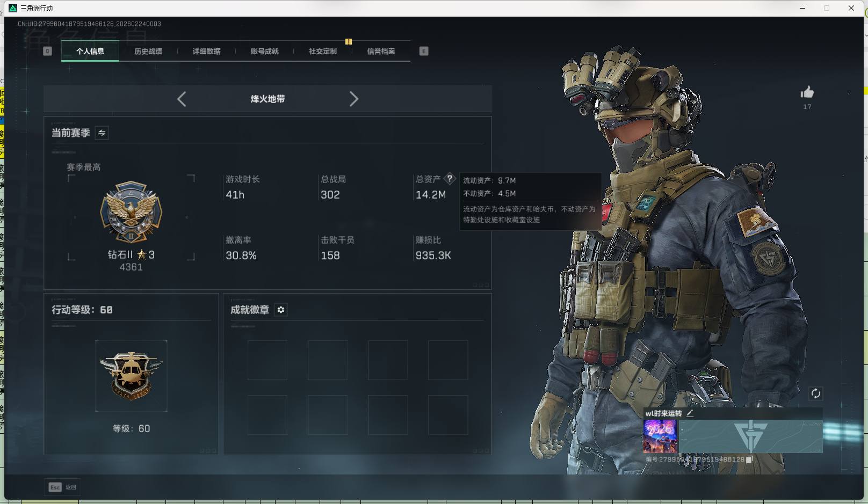This screenshot has height=504, width=868.
Task: Copy the player ID with copy icon
Action: point(749,459)
